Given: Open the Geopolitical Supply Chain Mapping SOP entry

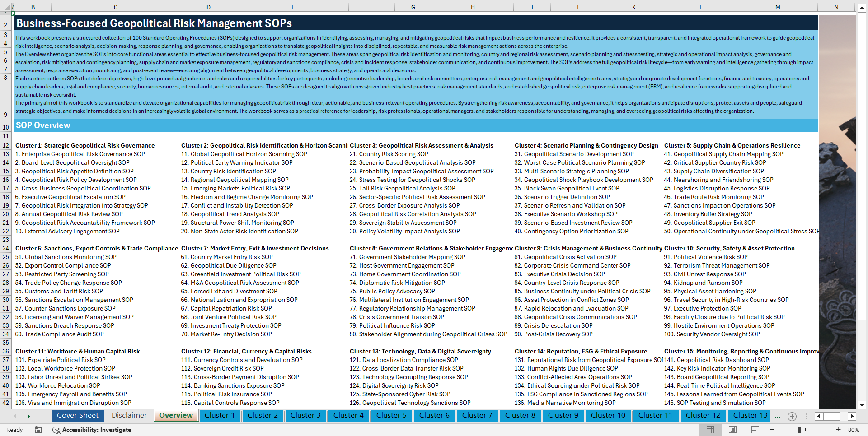Looking at the screenshot, I should pyautogui.click(x=723, y=154).
